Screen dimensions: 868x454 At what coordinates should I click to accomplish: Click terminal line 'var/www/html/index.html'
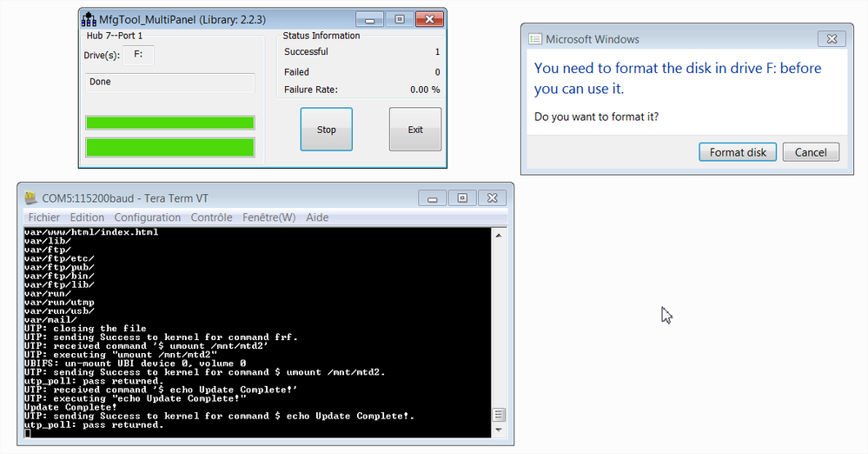click(91, 232)
